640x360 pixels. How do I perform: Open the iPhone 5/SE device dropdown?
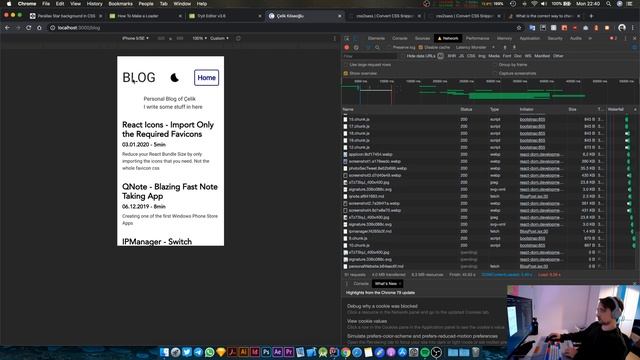coord(135,38)
